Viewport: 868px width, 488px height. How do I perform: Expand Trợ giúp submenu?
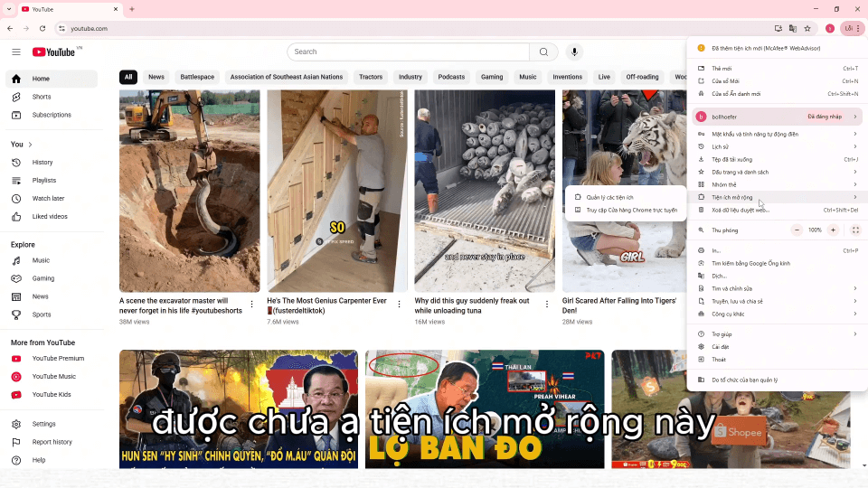[x=778, y=334]
